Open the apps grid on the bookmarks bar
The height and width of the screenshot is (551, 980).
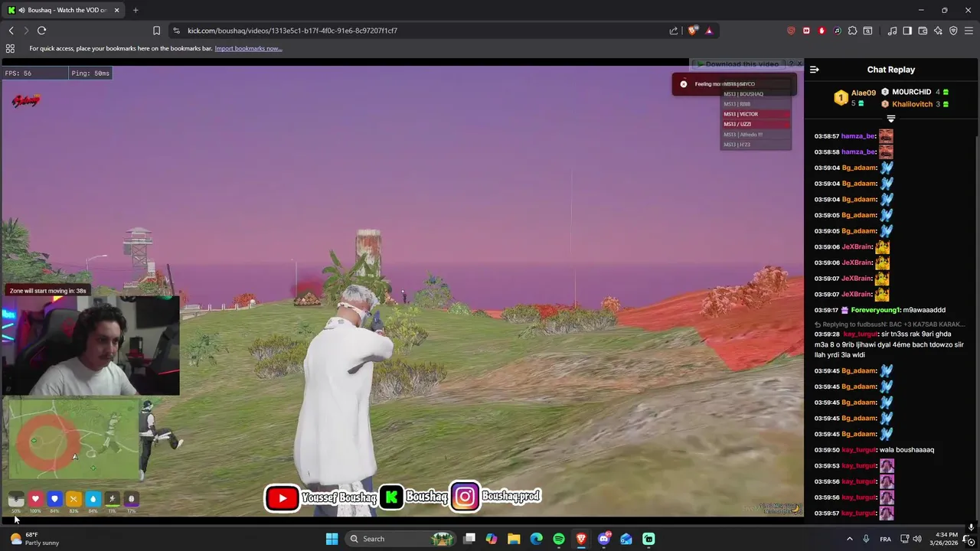point(10,48)
